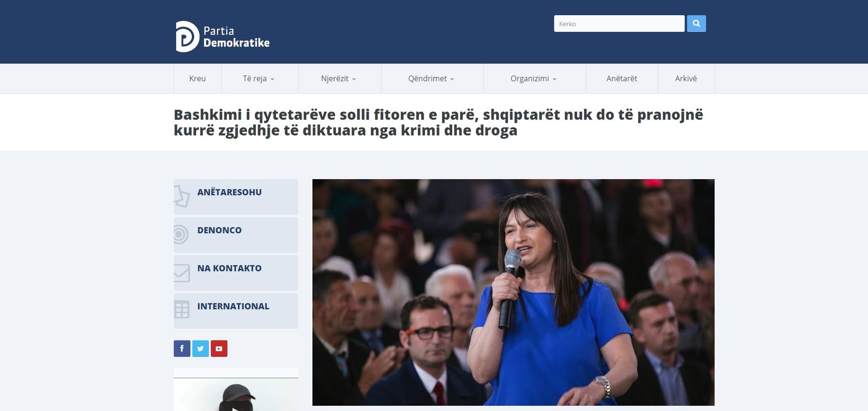Open the Facebook page icon
Screen dimensions: 868x411
pos(182,348)
